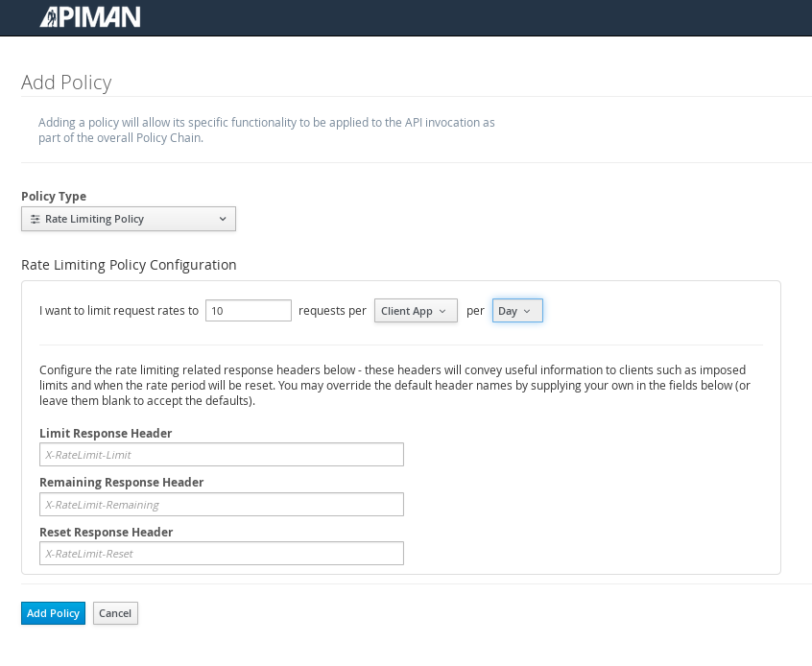Click the Cancel button
Screen dimensions: 812x666
click(115, 613)
